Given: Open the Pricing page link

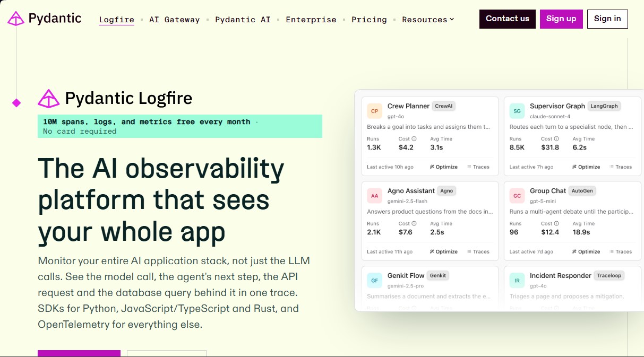Looking at the screenshot, I should pyautogui.click(x=369, y=20).
